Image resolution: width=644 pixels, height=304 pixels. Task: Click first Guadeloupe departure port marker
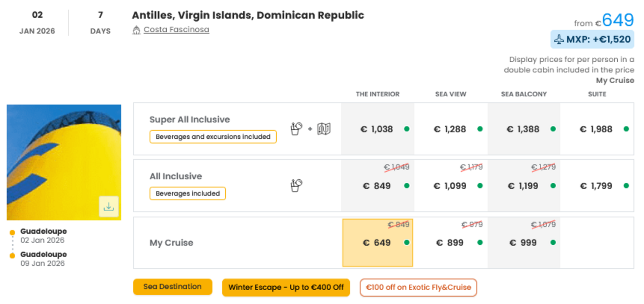click(12, 233)
